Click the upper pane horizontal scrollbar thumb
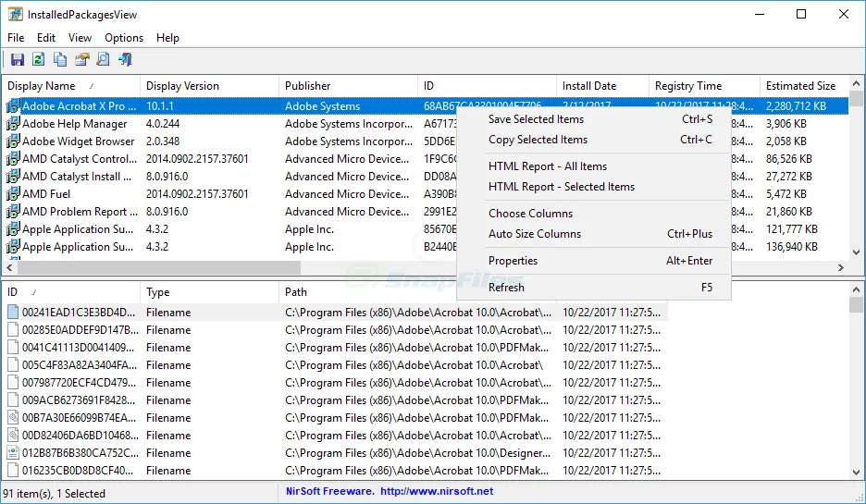 pyautogui.click(x=159, y=268)
